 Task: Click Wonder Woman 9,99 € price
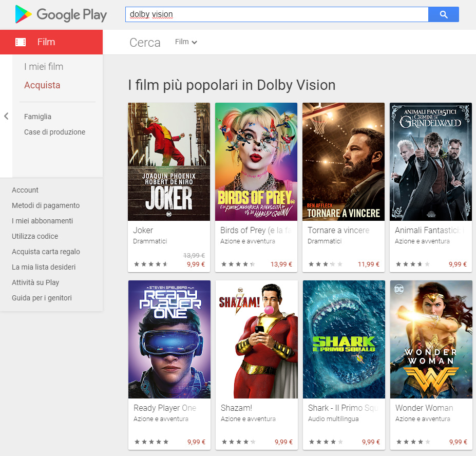click(x=458, y=442)
